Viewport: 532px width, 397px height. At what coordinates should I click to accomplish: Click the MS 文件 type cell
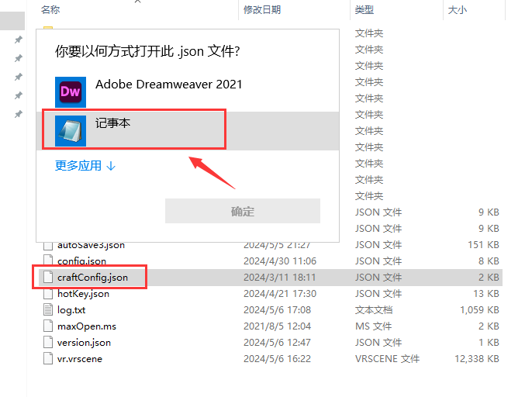(374, 326)
